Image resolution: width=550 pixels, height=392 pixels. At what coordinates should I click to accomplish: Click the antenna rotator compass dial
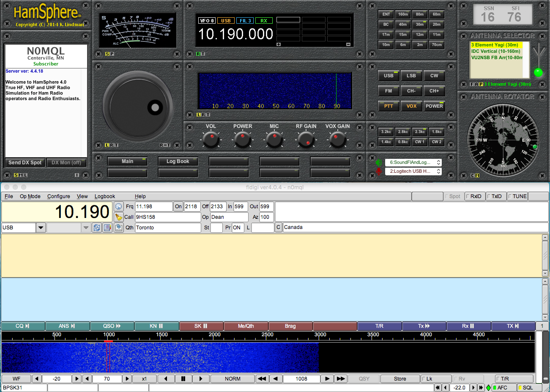503,140
